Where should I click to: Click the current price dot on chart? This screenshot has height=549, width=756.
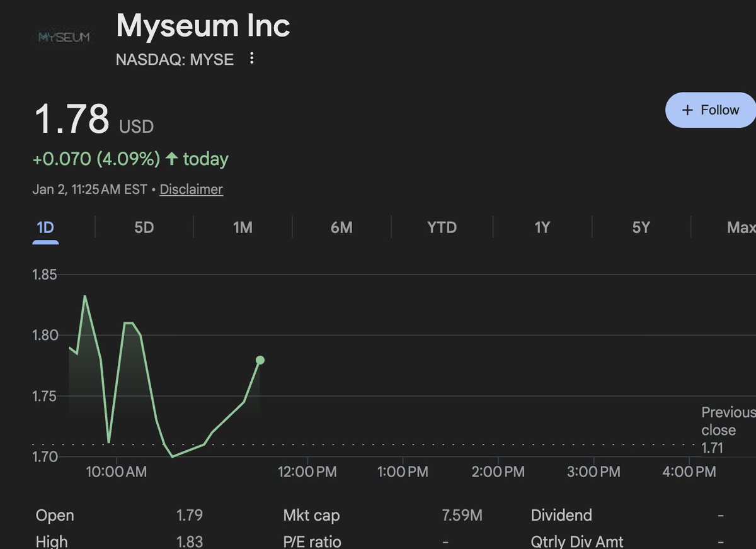pyautogui.click(x=260, y=360)
